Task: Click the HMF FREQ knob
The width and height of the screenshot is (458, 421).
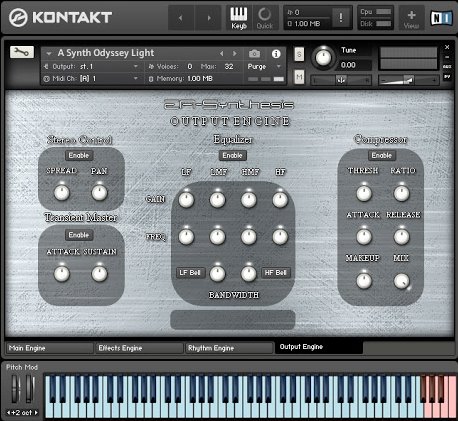Action: point(249,237)
